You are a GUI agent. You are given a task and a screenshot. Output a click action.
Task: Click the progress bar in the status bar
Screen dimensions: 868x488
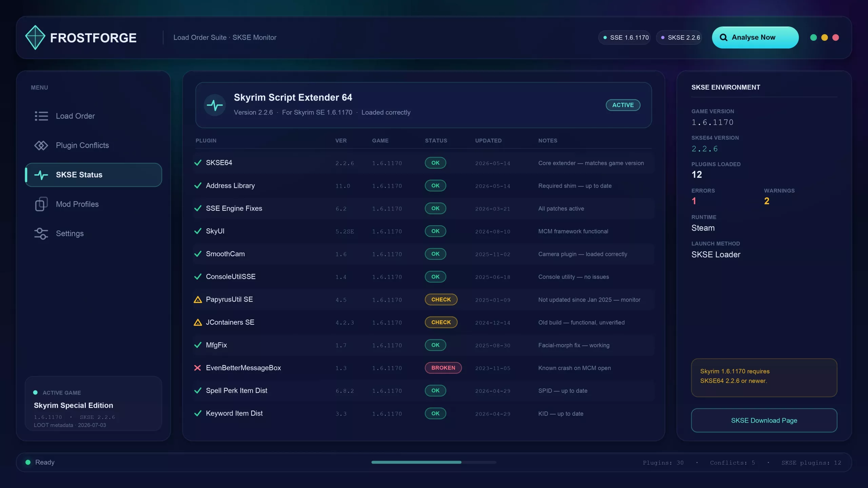click(434, 462)
